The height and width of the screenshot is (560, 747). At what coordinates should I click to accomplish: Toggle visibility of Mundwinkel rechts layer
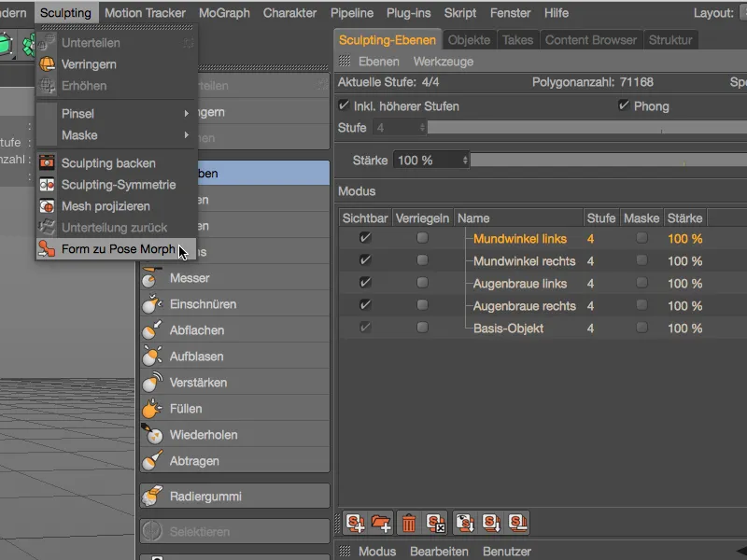coord(365,259)
